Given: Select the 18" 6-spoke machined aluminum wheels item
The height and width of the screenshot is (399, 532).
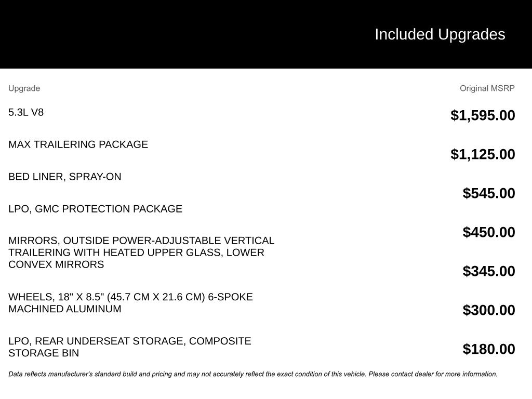Looking at the screenshot, I should pyautogui.click(x=130, y=303).
